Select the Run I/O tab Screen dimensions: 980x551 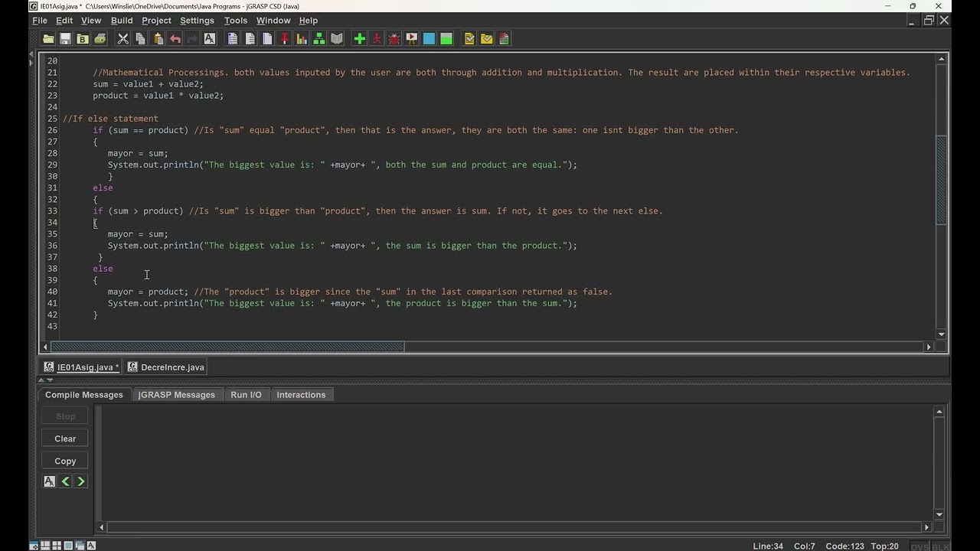click(x=246, y=395)
